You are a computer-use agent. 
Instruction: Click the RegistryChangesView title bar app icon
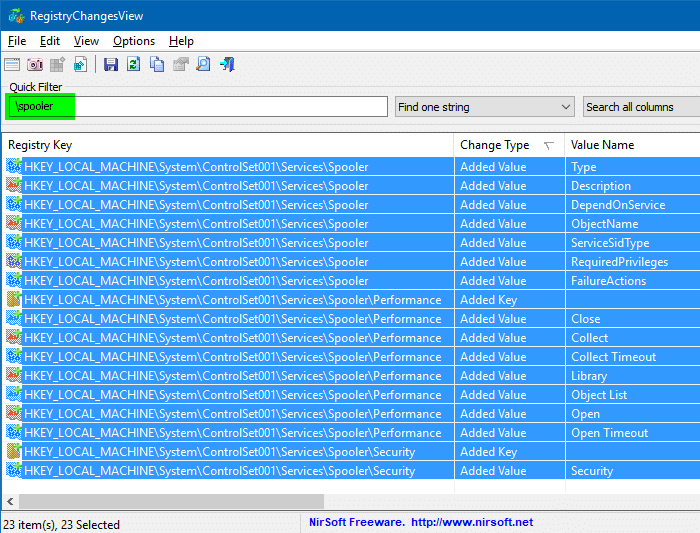(16, 16)
